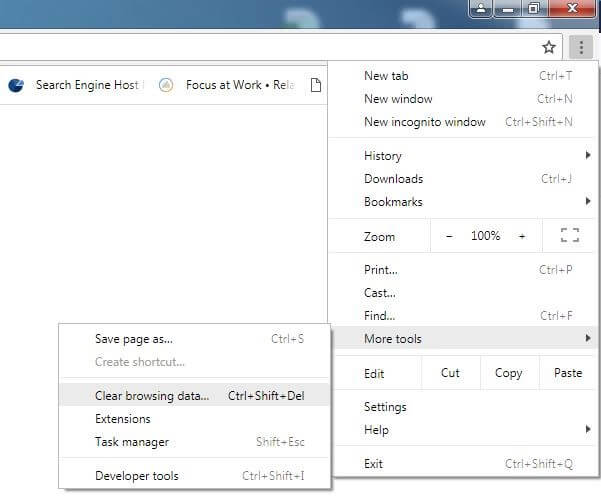This screenshot has width=601, height=497.
Task: Click the user profile icon in title bar
Action: [481, 8]
